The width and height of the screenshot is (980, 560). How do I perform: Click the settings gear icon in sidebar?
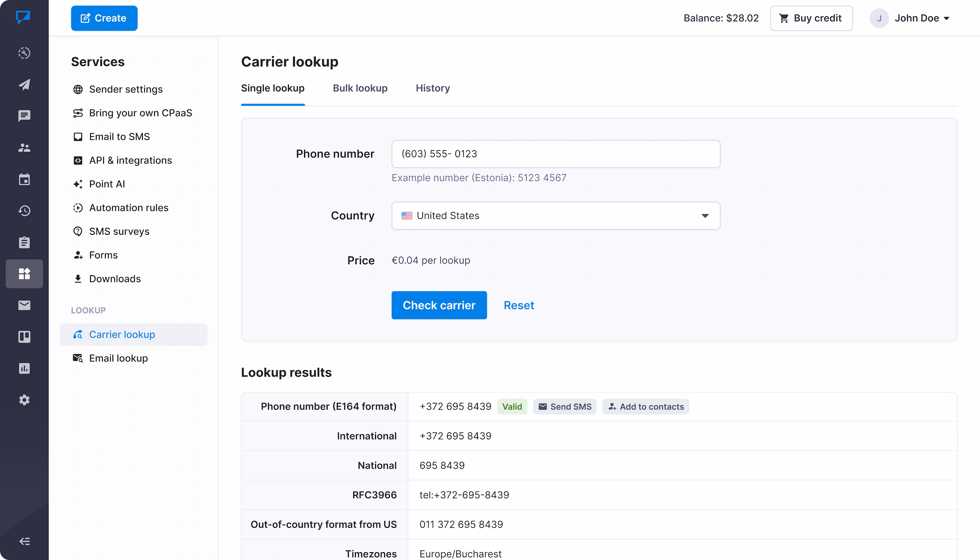[24, 400]
